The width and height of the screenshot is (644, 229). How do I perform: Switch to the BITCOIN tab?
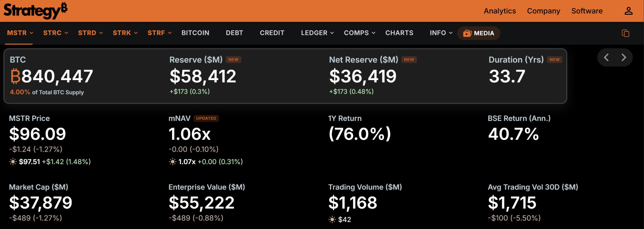tap(195, 33)
